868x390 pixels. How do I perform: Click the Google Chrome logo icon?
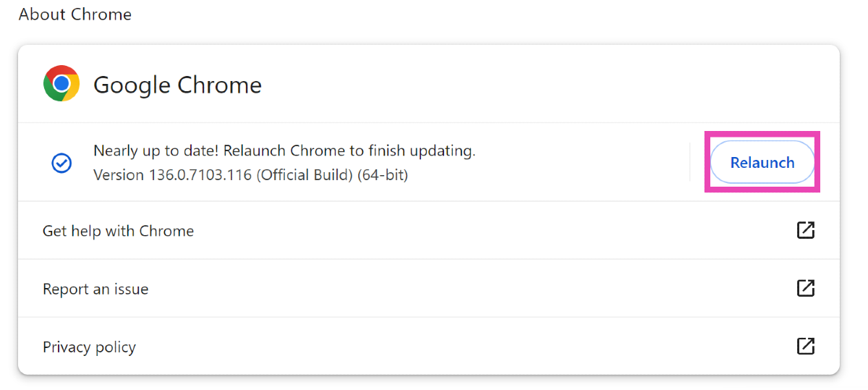click(61, 84)
